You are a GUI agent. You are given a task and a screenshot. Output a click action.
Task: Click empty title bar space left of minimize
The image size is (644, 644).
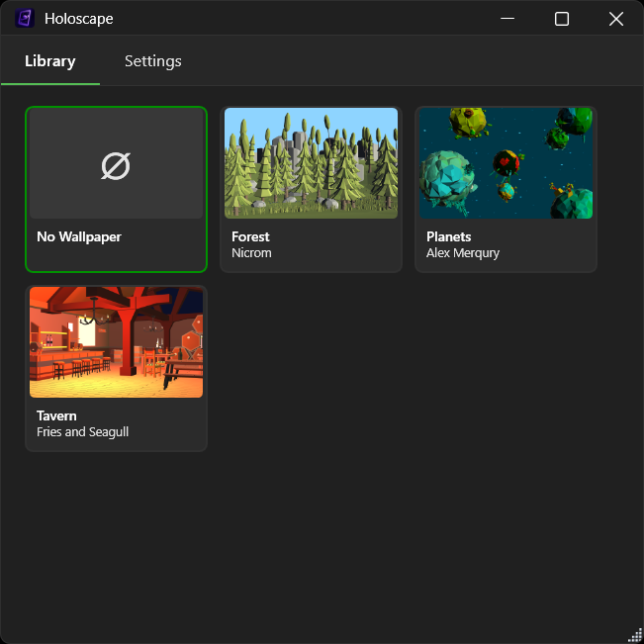[297, 19]
